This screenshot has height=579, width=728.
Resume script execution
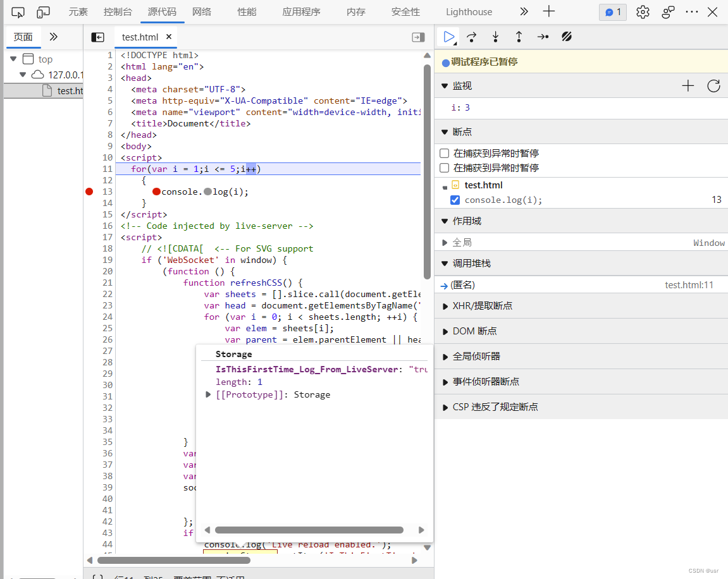[x=449, y=37]
